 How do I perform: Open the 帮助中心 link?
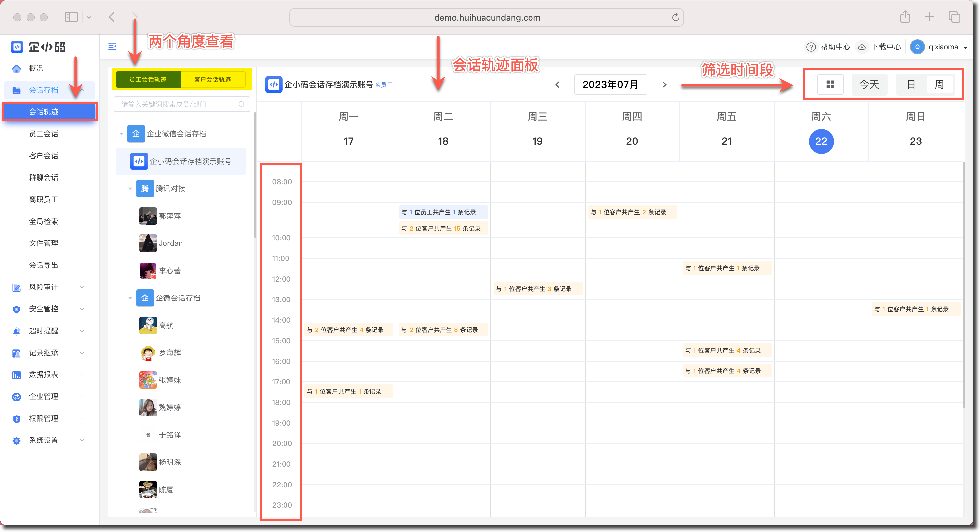tap(835, 47)
